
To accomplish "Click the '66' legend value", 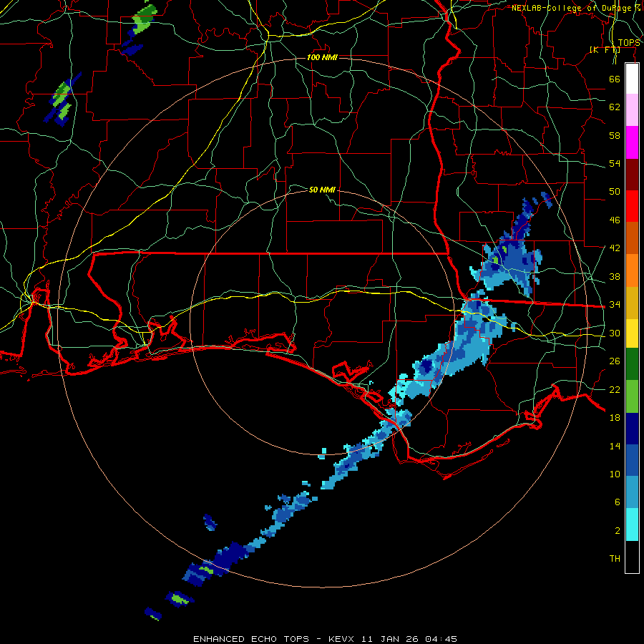I will [615, 79].
